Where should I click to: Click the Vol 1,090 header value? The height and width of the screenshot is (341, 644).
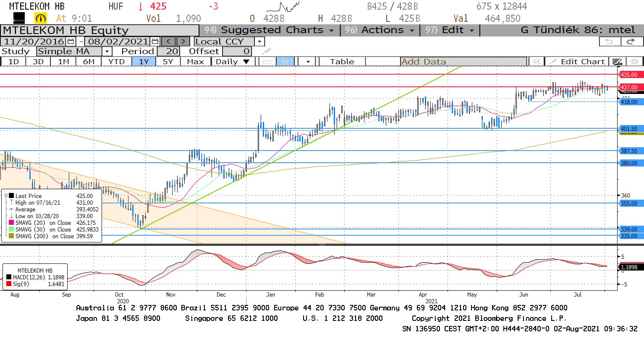(x=174, y=18)
